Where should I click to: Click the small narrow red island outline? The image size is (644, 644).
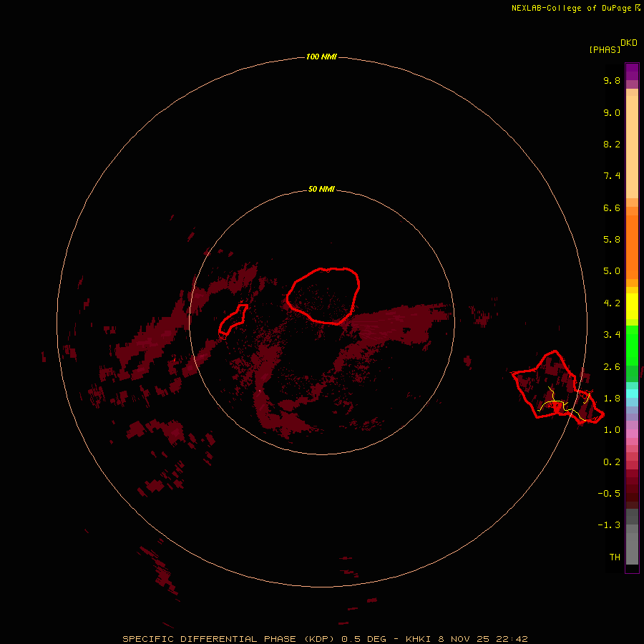tap(233, 320)
